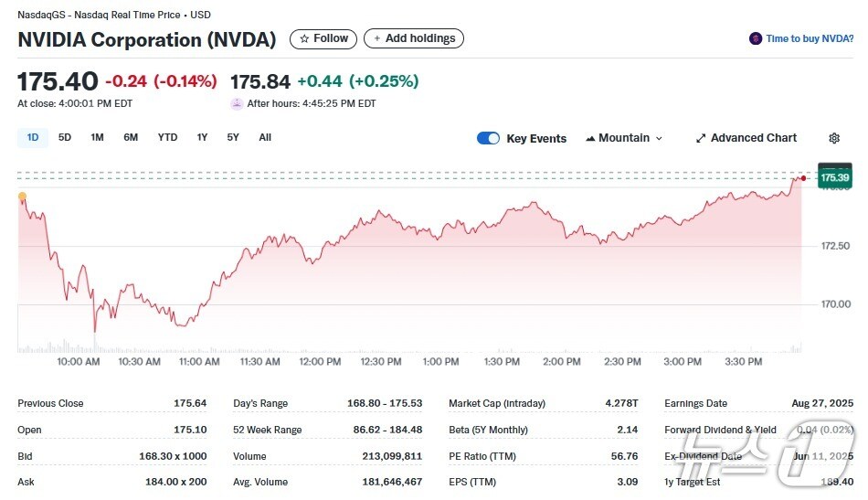
Task: Click the after hours moon icon
Action: [237, 103]
